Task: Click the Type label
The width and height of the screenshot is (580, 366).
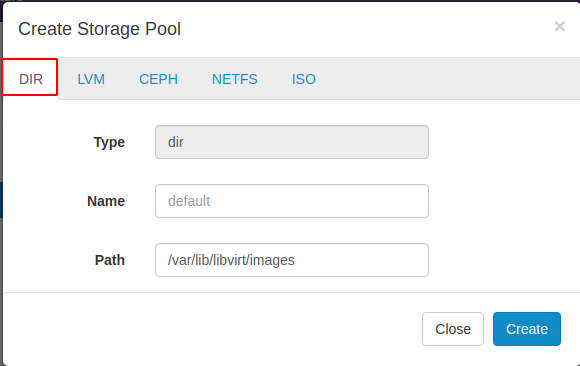Action: pyautogui.click(x=109, y=142)
